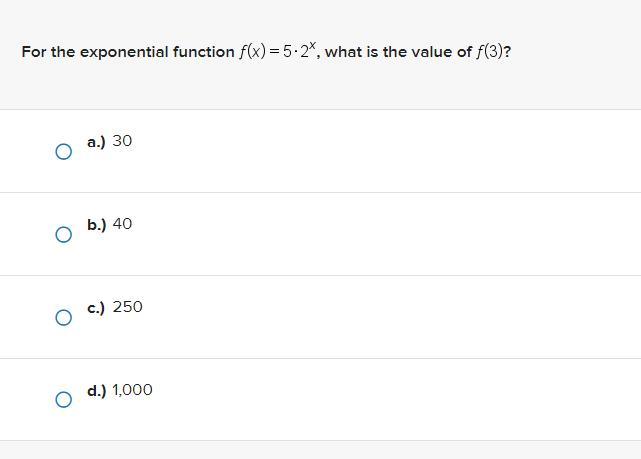Click the bold "b.)" option label

tap(96, 224)
